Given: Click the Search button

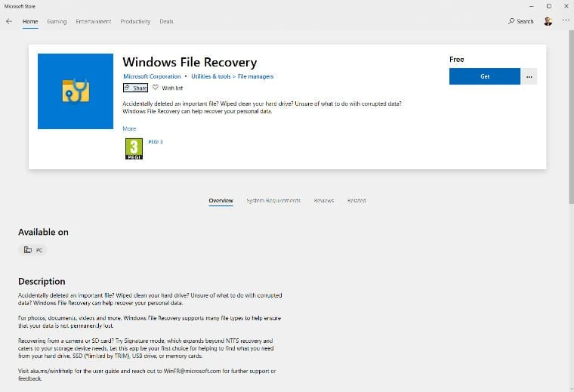Looking at the screenshot, I should (520, 21).
